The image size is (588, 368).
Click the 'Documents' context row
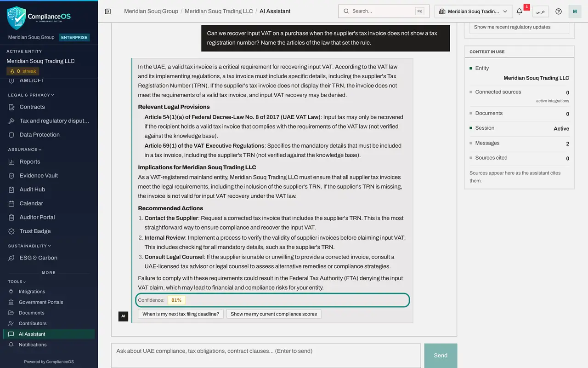click(x=519, y=113)
